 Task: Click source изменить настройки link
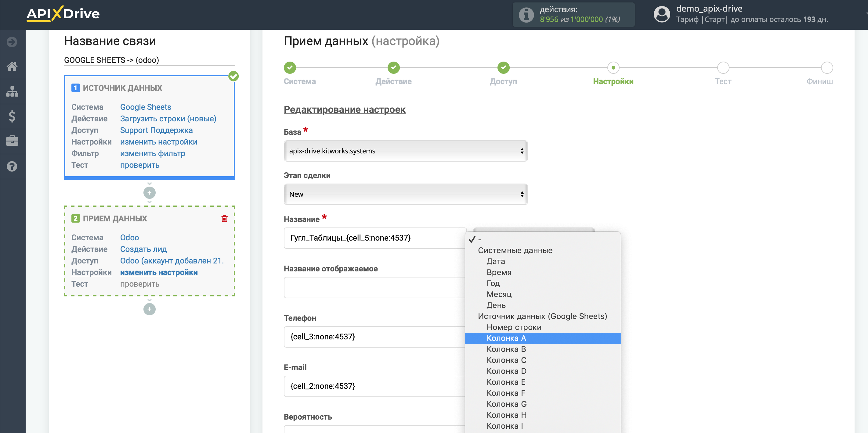159,142
